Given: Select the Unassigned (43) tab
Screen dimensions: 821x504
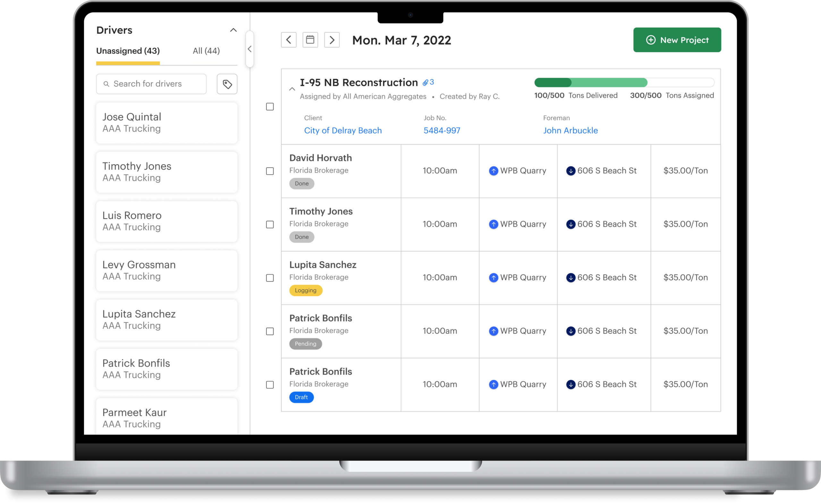Looking at the screenshot, I should [128, 51].
